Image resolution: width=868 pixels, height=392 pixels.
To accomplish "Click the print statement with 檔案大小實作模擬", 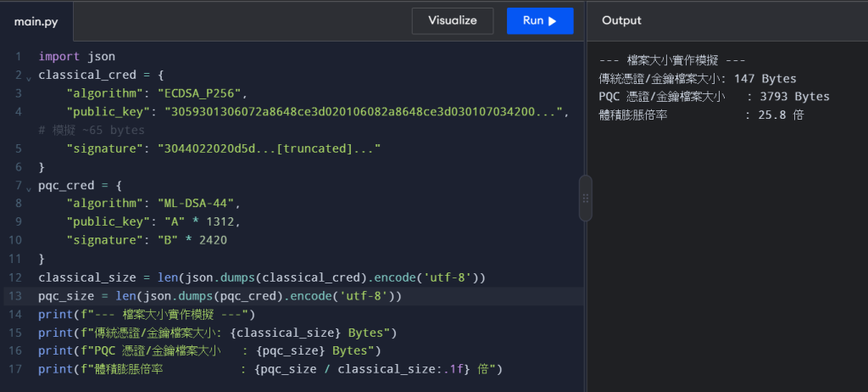I will click(147, 315).
